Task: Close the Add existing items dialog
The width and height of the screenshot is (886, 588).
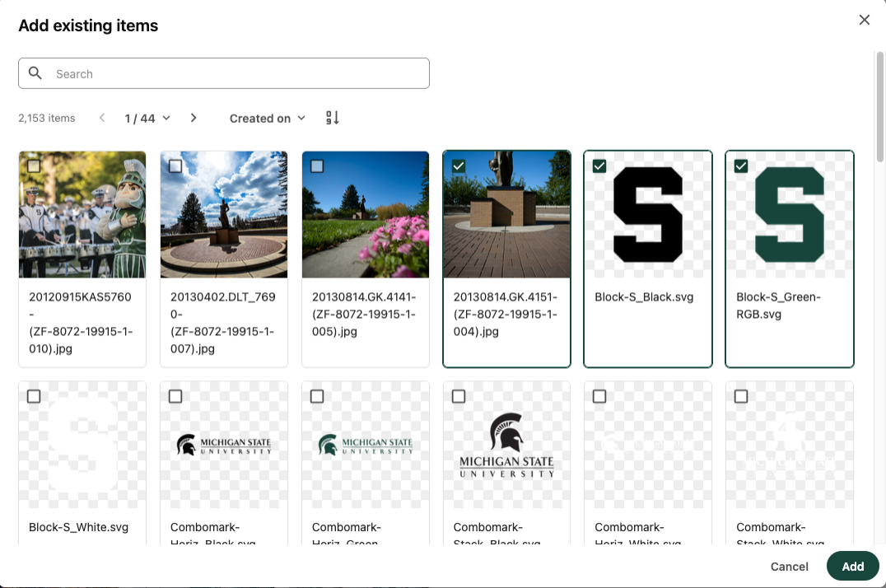Action: tap(864, 20)
